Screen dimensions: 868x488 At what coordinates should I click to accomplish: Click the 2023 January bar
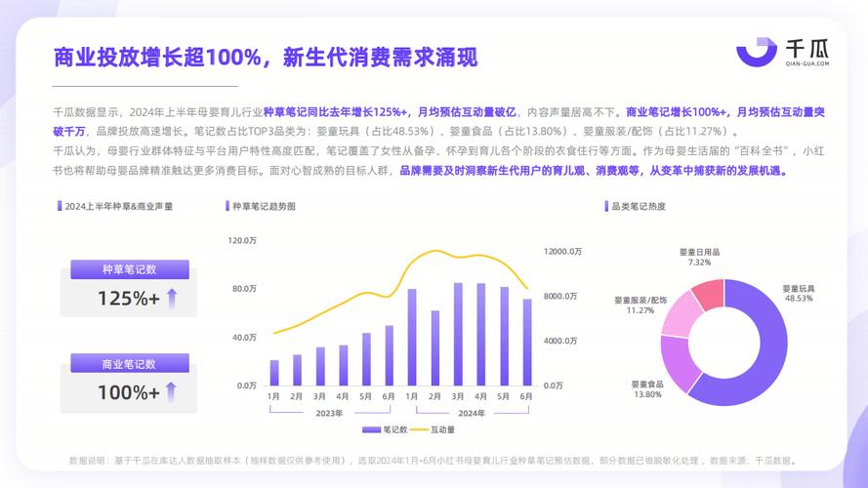pyautogui.click(x=274, y=373)
